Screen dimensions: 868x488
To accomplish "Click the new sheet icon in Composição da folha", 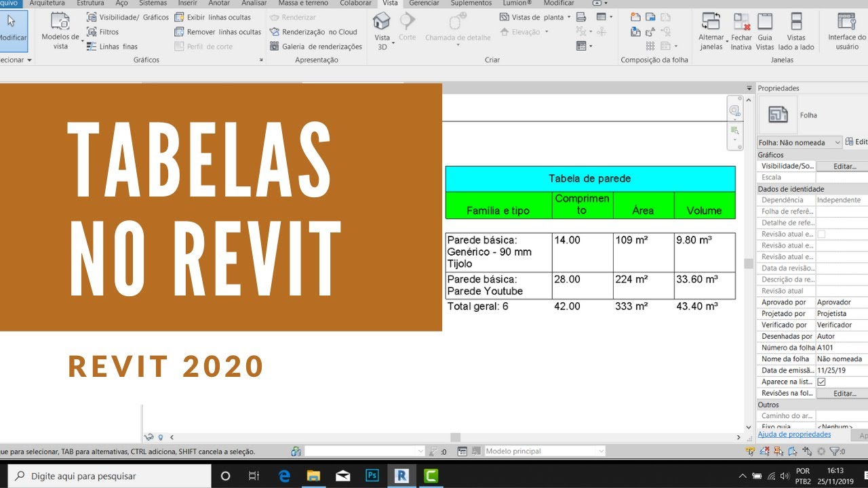I will coord(635,17).
